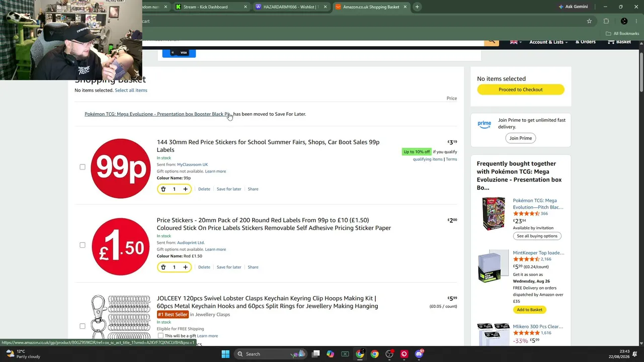The image size is (644, 362).
Task: Launch Copilot from the taskbar
Action: [x=330, y=354]
